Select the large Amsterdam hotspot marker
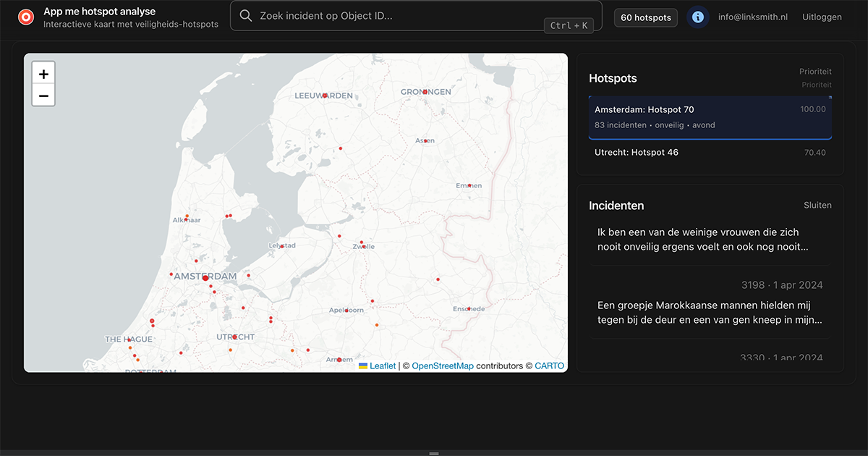868x456 pixels. tap(205, 278)
